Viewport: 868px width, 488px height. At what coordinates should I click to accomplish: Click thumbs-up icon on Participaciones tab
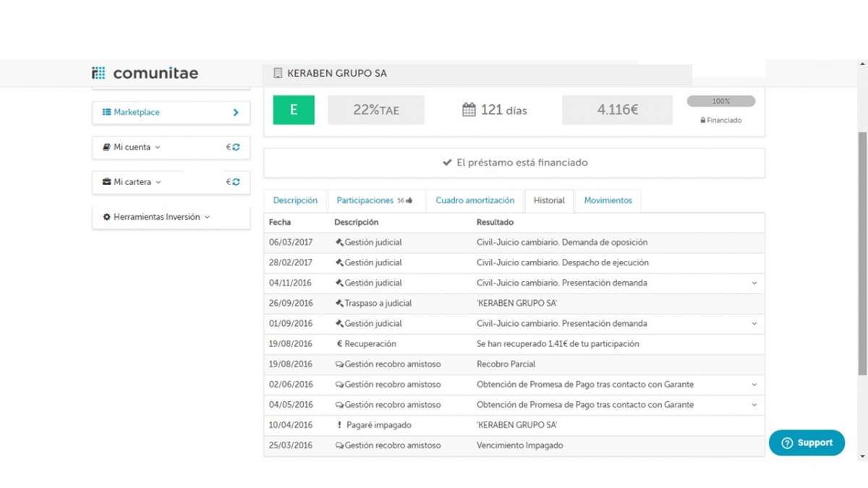[x=409, y=201]
